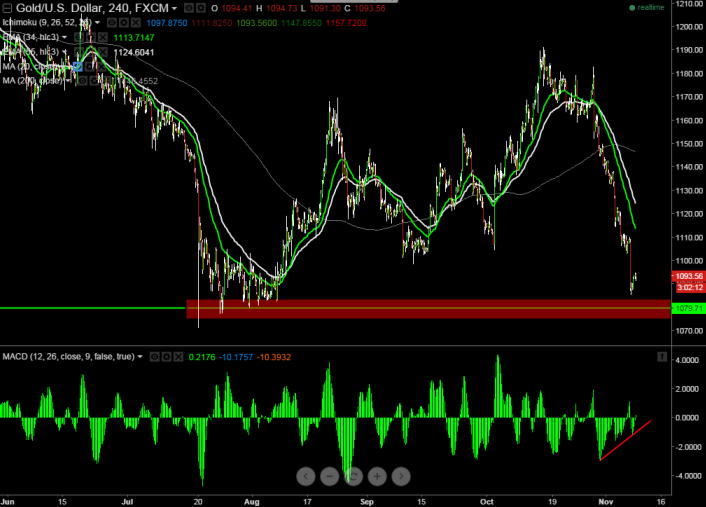Click the Aug label on the time axis
The width and height of the screenshot is (706, 507).
point(252,502)
